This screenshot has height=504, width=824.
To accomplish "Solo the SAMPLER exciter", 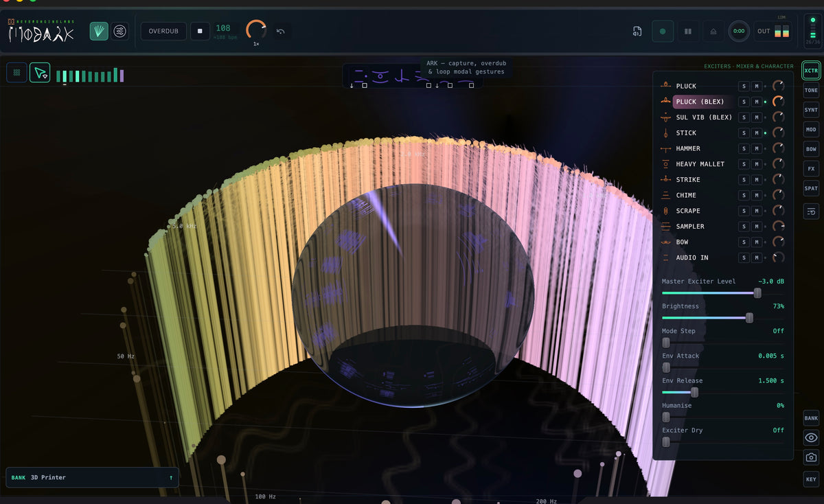I will [x=744, y=226].
